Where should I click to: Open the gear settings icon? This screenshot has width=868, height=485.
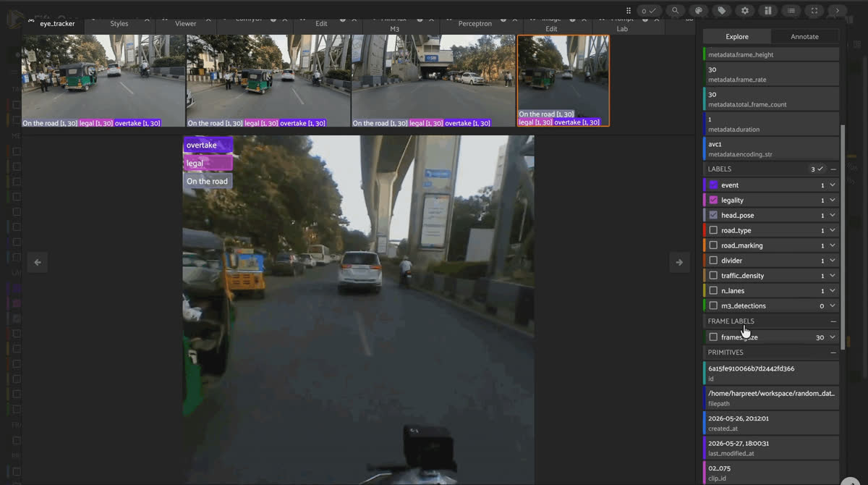[745, 10]
